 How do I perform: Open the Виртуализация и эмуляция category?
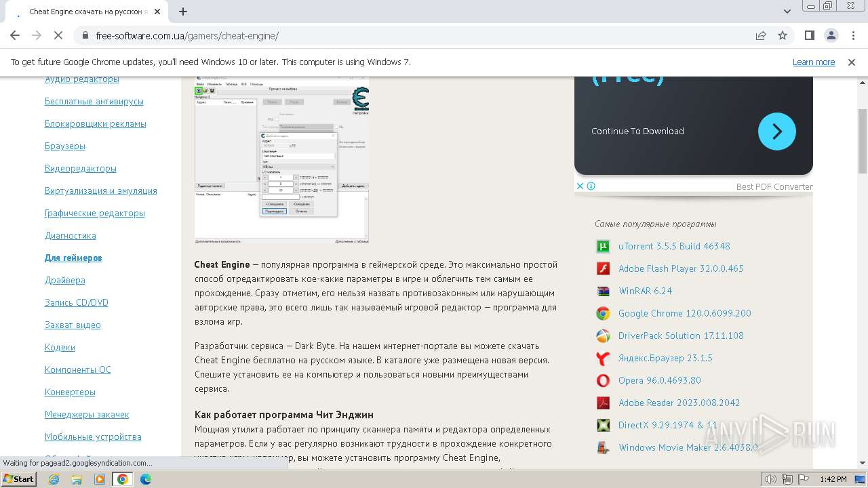(x=100, y=190)
